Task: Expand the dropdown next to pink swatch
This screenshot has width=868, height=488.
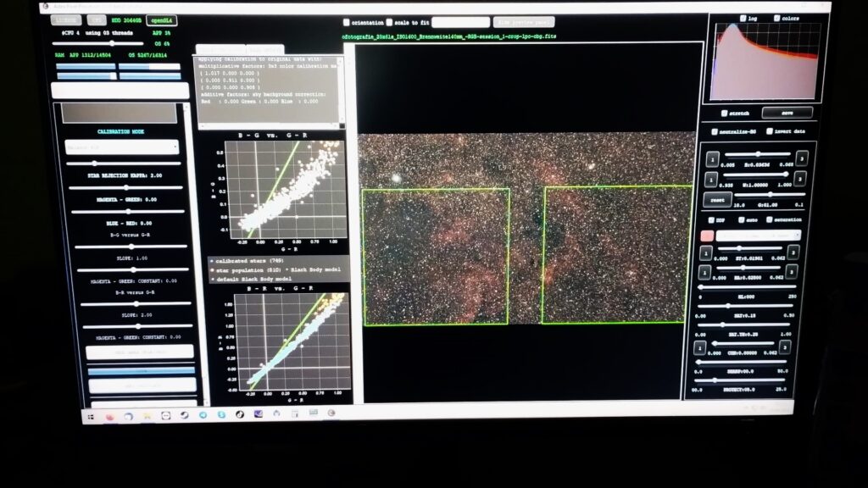Action: click(x=759, y=235)
